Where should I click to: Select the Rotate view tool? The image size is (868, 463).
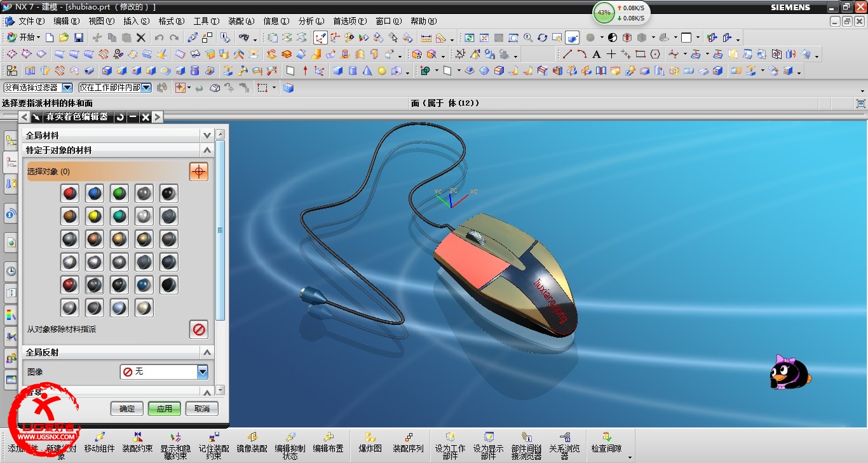coord(542,38)
